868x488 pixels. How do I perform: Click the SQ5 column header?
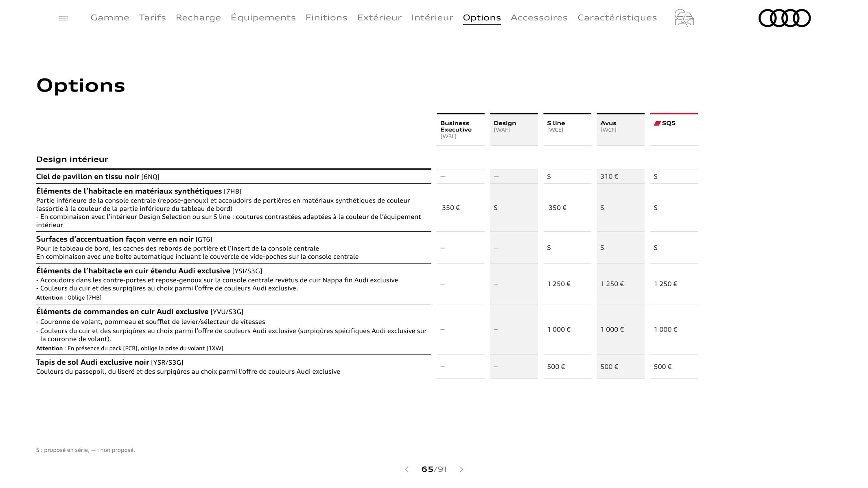(x=674, y=129)
